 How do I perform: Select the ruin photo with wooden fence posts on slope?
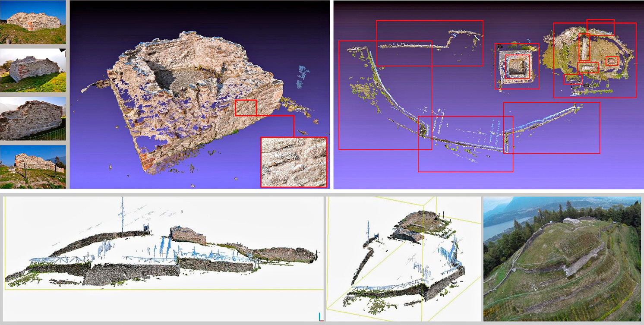coord(33,167)
